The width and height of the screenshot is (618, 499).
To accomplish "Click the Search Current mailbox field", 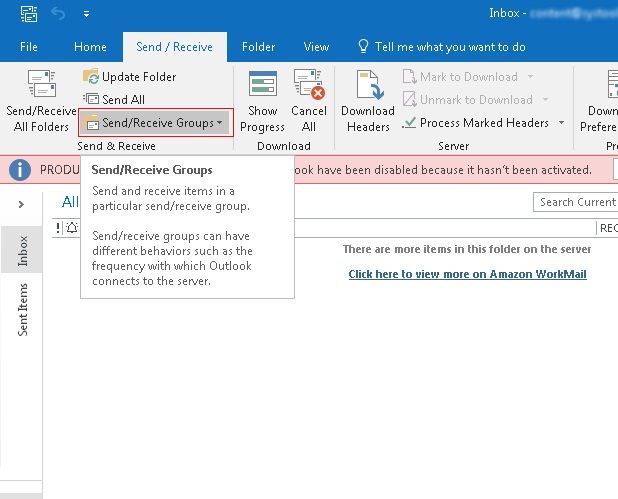I will pyautogui.click(x=575, y=202).
